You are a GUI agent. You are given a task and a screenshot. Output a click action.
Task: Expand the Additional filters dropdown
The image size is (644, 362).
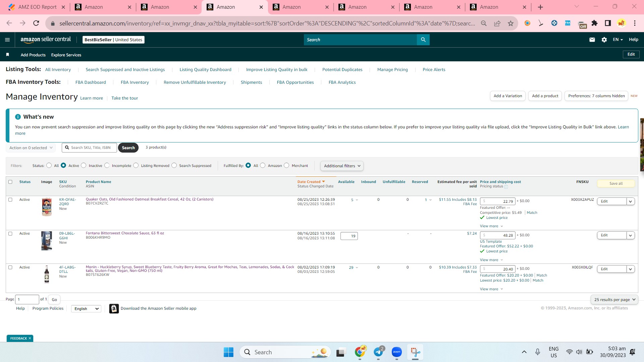click(342, 166)
